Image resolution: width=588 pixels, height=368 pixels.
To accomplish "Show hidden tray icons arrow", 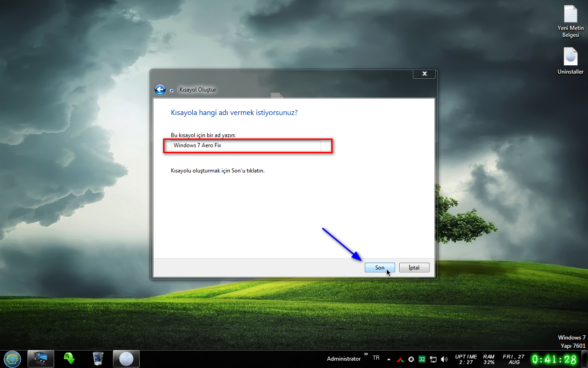I will pyautogui.click(x=389, y=359).
